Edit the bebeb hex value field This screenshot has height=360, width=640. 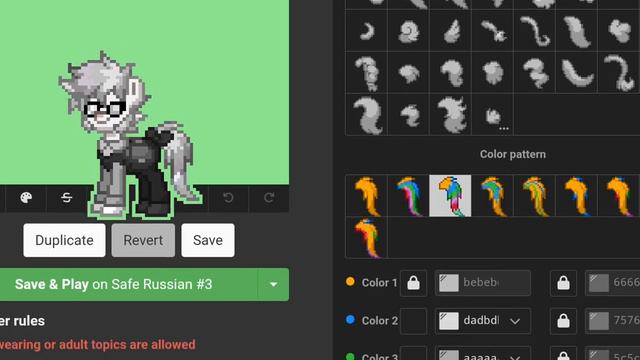coord(483,283)
